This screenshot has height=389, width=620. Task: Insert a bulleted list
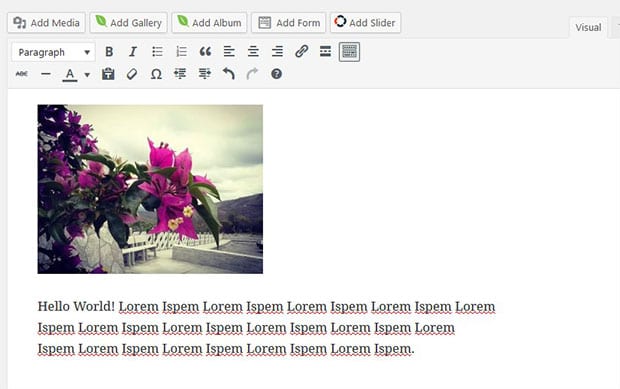(x=157, y=52)
